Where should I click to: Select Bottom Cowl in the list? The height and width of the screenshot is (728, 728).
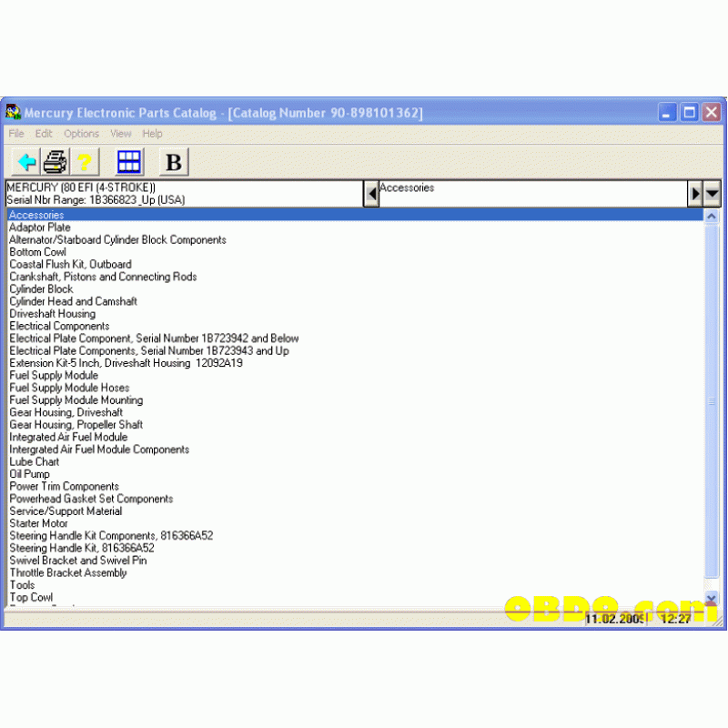click(x=38, y=252)
